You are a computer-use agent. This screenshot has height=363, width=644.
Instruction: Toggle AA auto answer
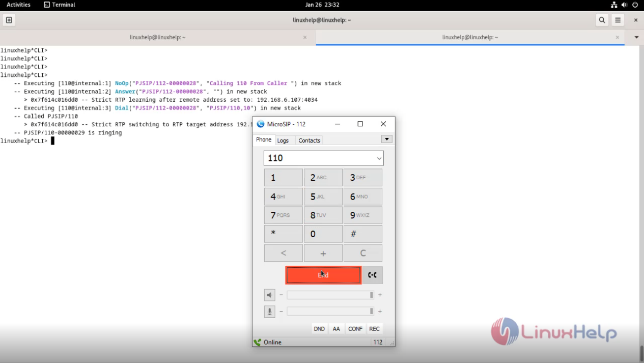pos(336,329)
